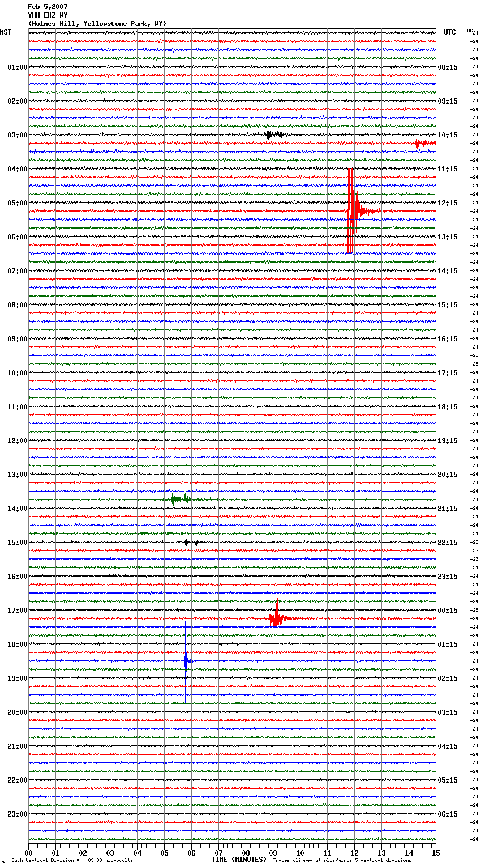This screenshot has height=868, width=481.
Task: Click the "06:15" UTC time label
Action: [448, 814]
